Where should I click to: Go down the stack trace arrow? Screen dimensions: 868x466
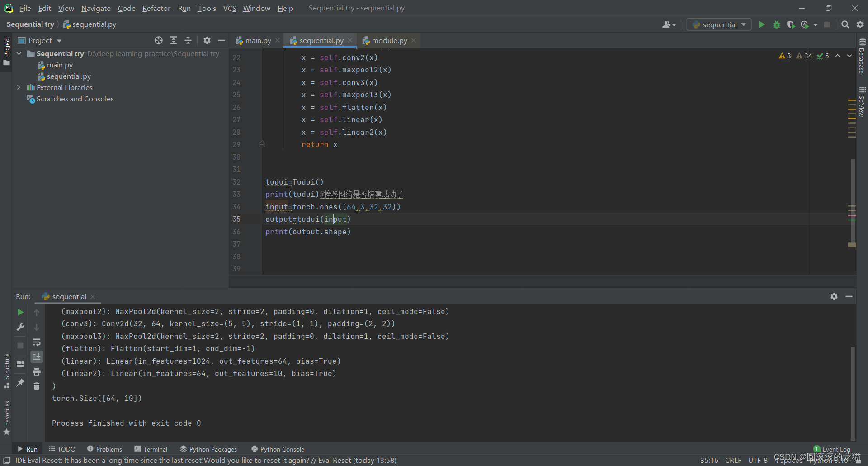(37, 327)
